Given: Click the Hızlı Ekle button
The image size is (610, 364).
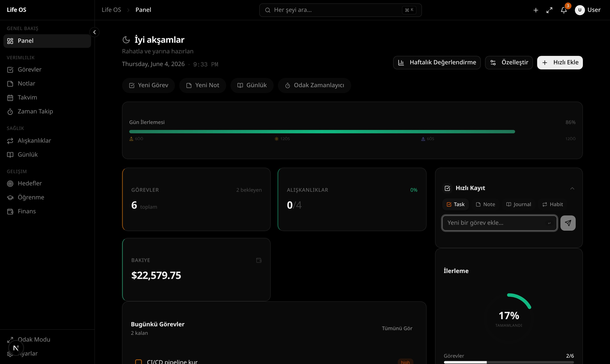Looking at the screenshot, I should pos(560,63).
